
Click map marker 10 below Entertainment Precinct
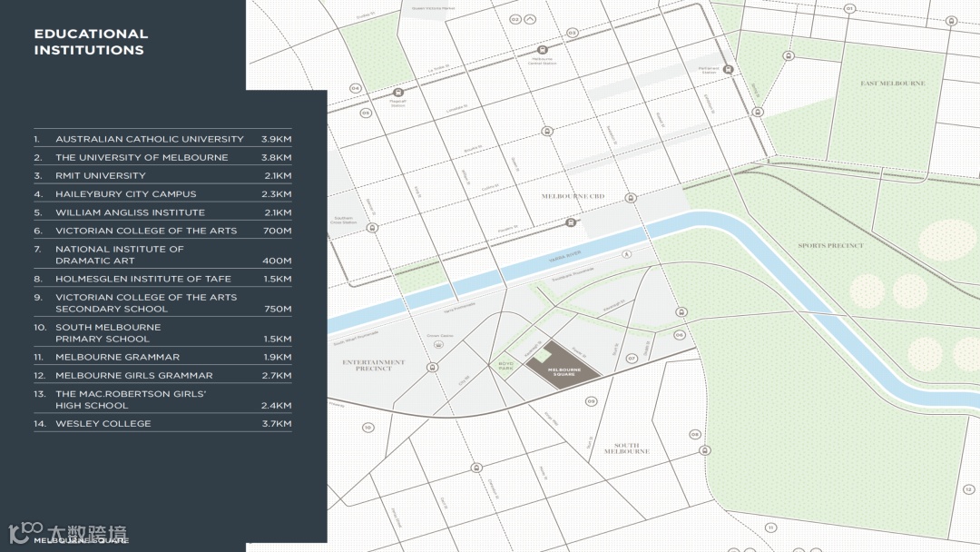coord(367,428)
